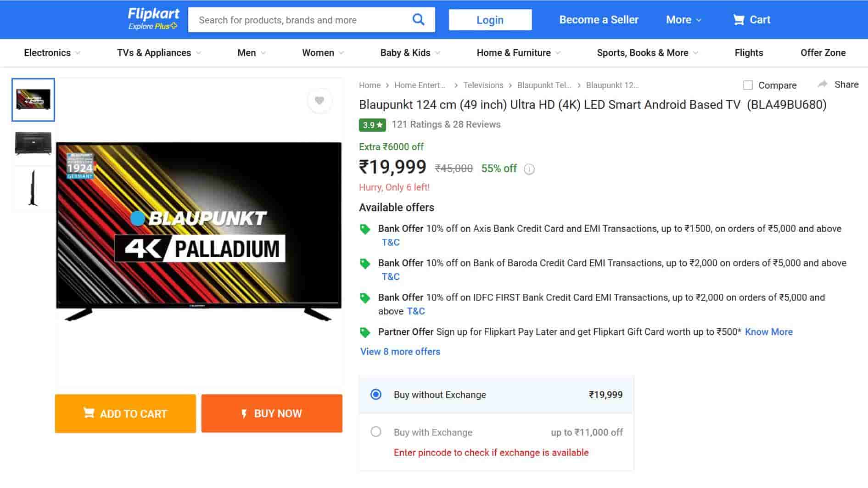Image resolution: width=868 pixels, height=488 pixels.
Task: Expand the Electronics category menu
Action: pyautogui.click(x=52, y=53)
